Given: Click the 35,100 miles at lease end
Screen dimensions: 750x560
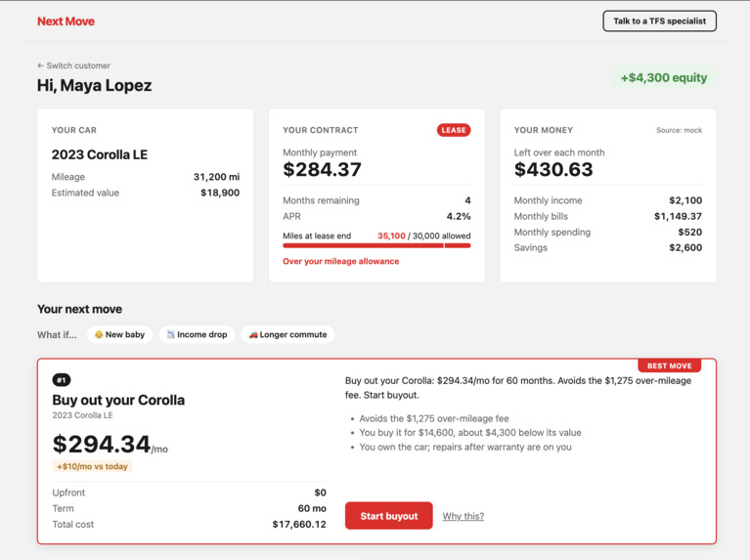Looking at the screenshot, I should tap(391, 236).
